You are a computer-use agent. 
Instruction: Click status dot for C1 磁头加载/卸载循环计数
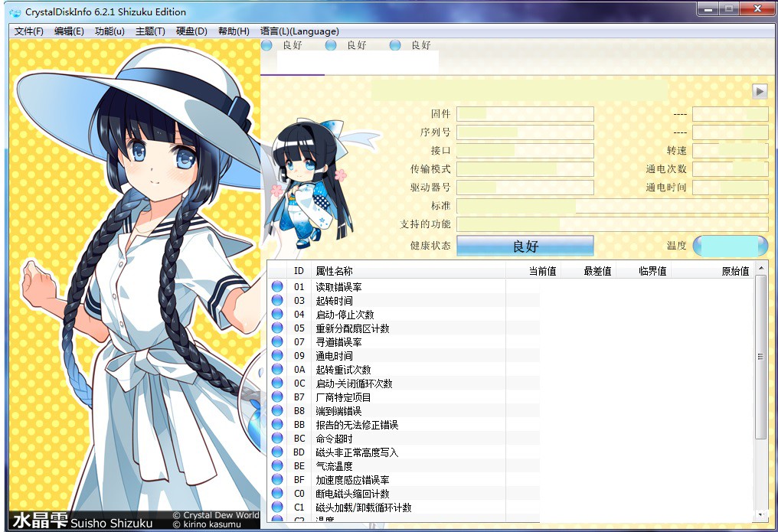point(277,508)
